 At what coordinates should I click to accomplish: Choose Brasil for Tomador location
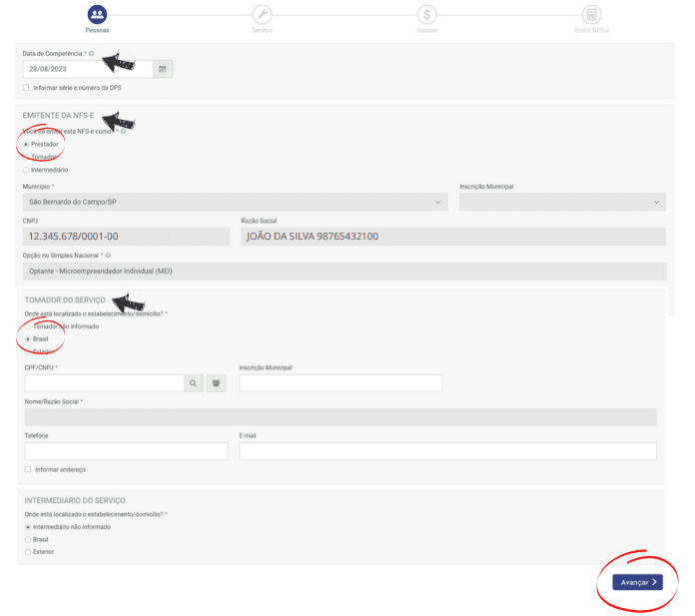[x=28, y=338]
